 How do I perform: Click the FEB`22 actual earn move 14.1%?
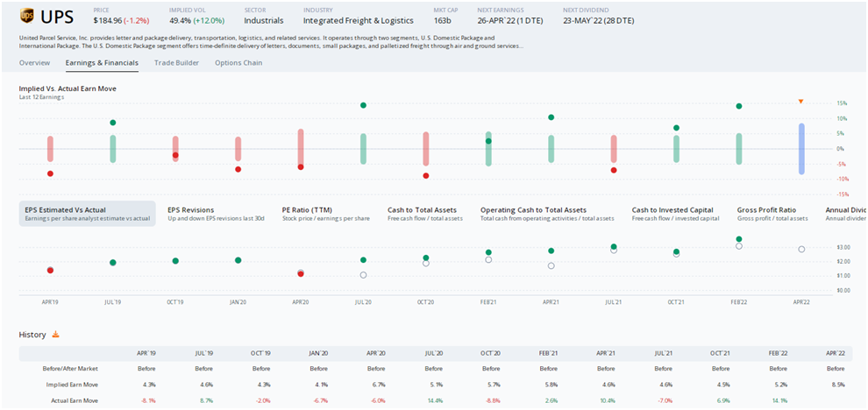pos(779,399)
